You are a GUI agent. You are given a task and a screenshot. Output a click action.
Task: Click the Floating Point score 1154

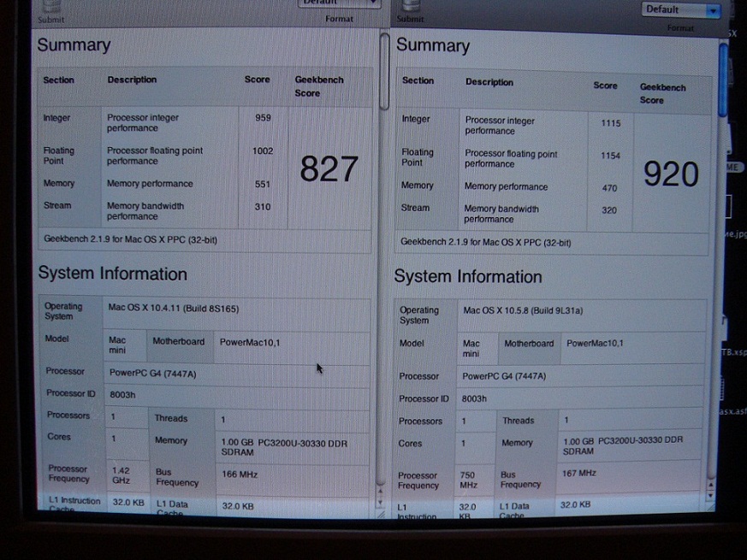[x=610, y=156]
